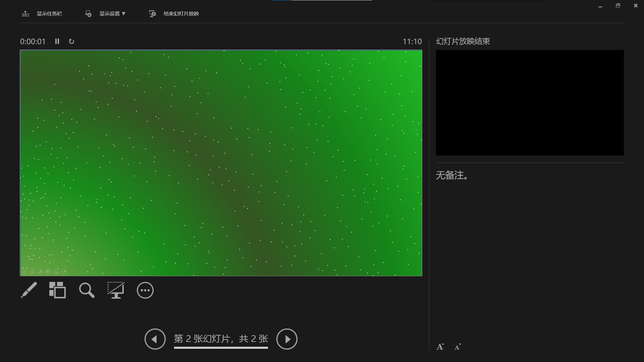Activate the zoom into slide magnifier
The image size is (644, 362).
pos(87,290)
